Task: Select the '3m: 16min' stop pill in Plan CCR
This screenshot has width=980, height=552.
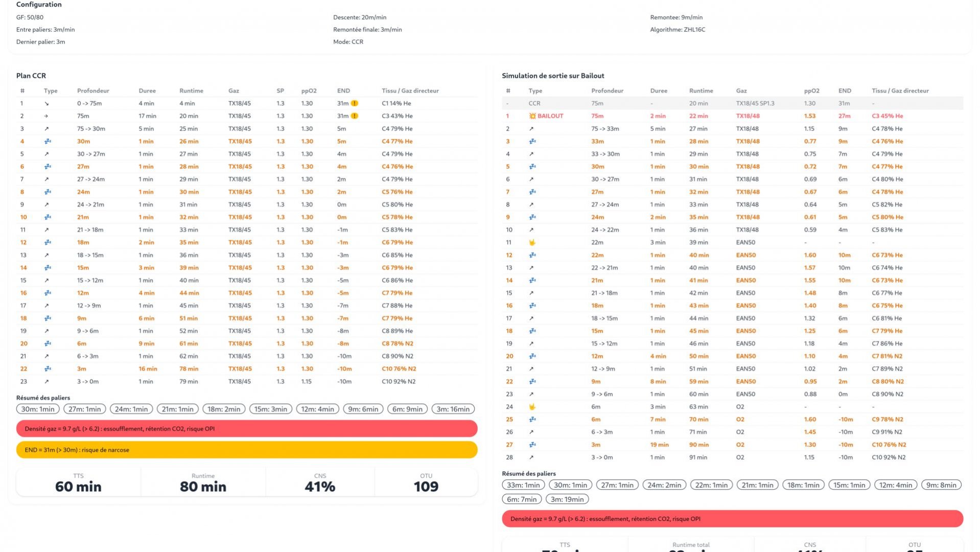Action: pyautogui.click(x=453, y=409)
